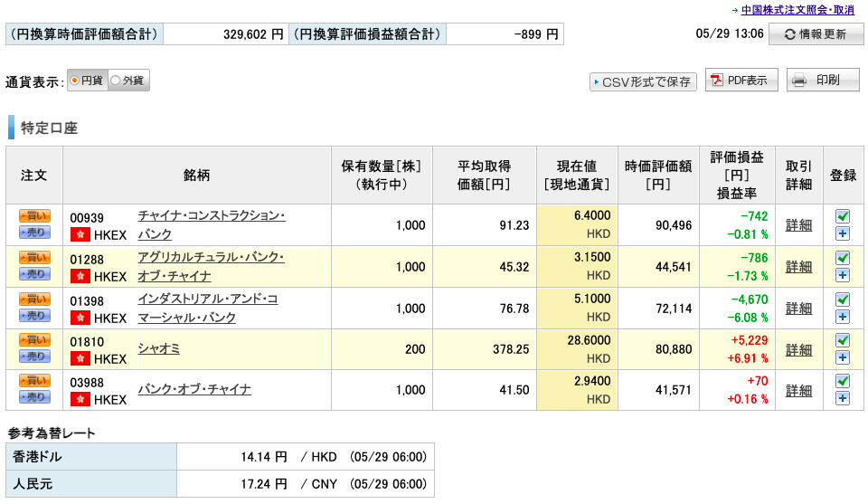Click the plus register icon for 03988
This screenshot has width=868, height=504.
(843, 398)
